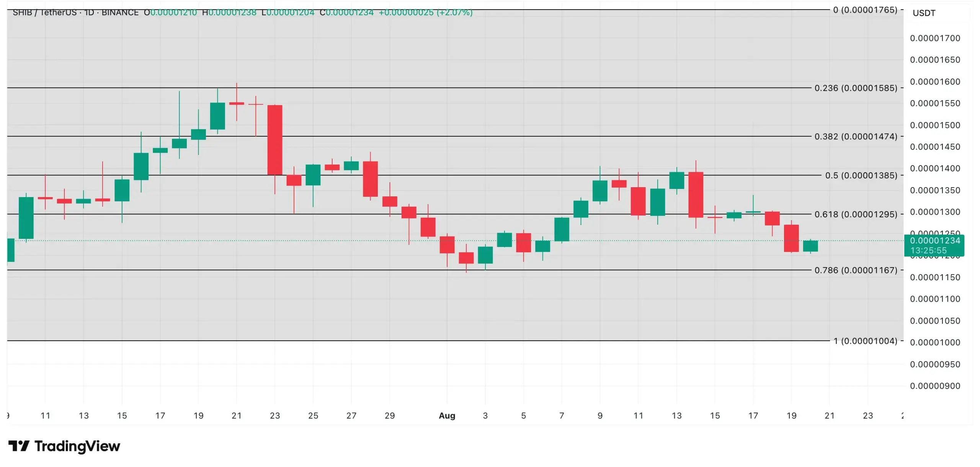Click the close value C0.00001234
Viewport: 980px width, 467px height.
346,12
